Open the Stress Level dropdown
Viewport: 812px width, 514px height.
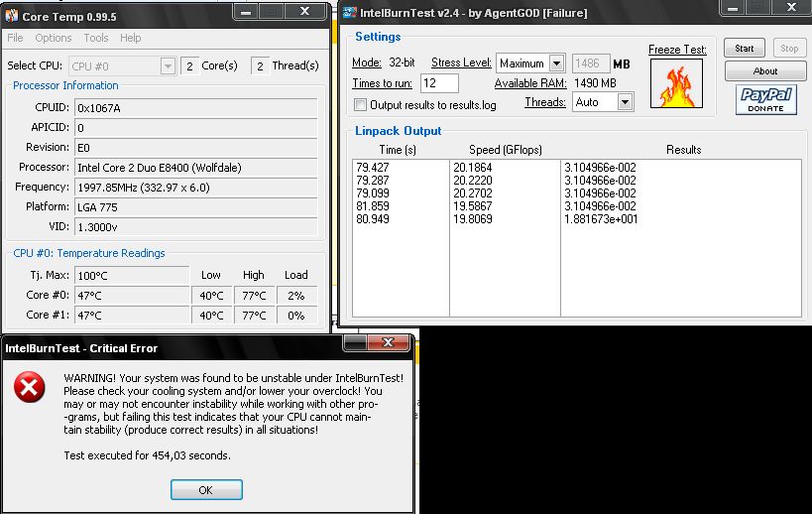556,64
